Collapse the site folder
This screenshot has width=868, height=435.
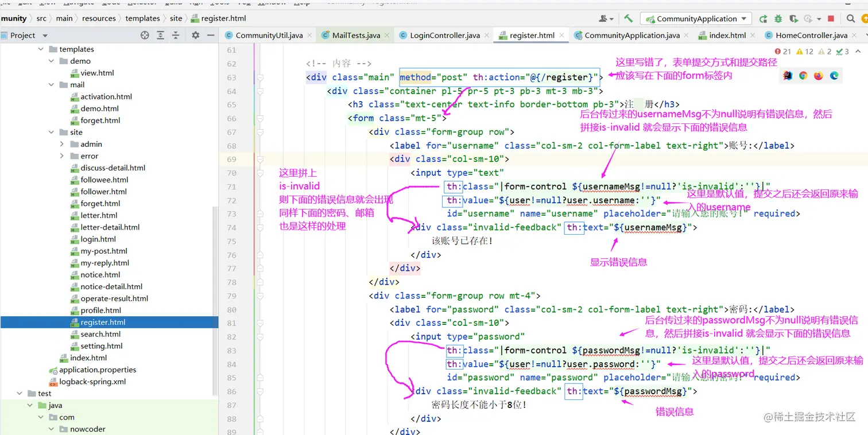pos(52,132)
